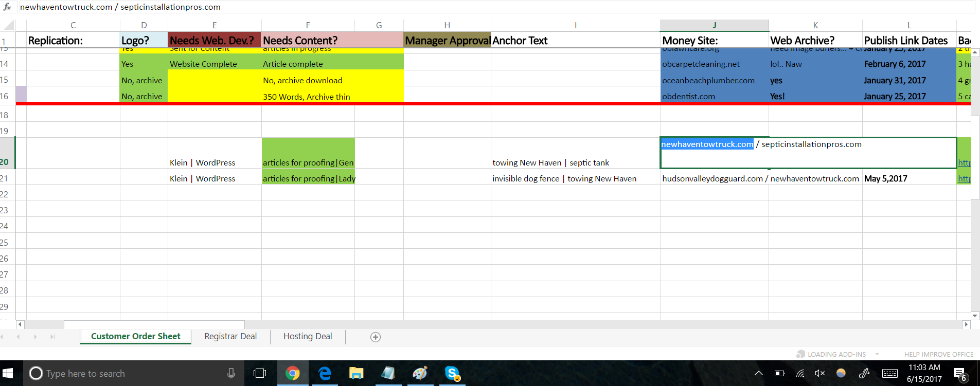Image resolution: width=980 pixels, height=386 pixels.
Task: Add a new sheet with plus icon
Action: click(376, 337)
